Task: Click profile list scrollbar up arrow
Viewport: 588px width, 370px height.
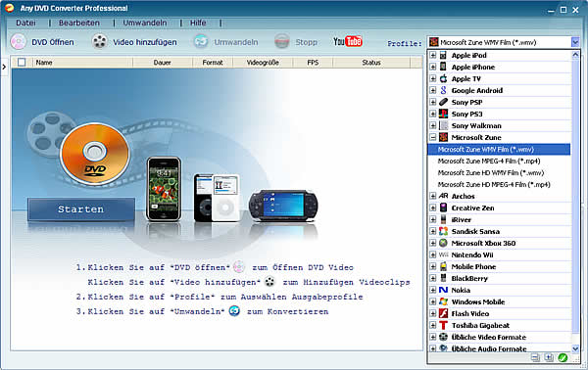Action: (575, 55)
